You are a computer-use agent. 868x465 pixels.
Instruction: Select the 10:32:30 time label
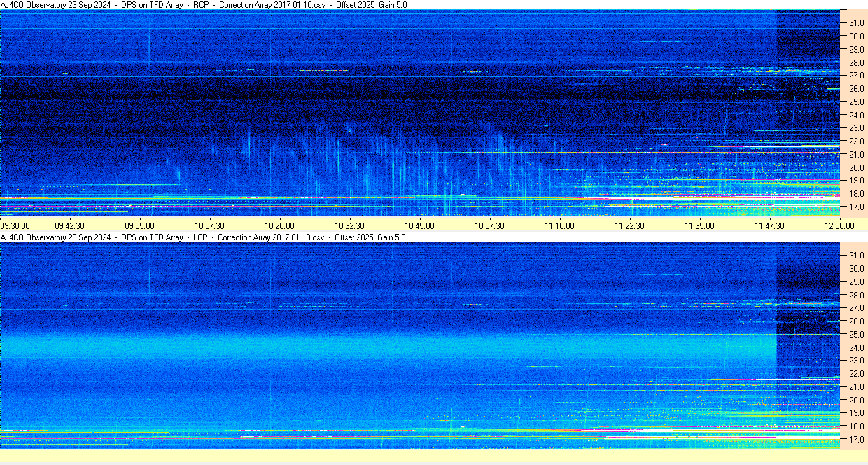349,225
